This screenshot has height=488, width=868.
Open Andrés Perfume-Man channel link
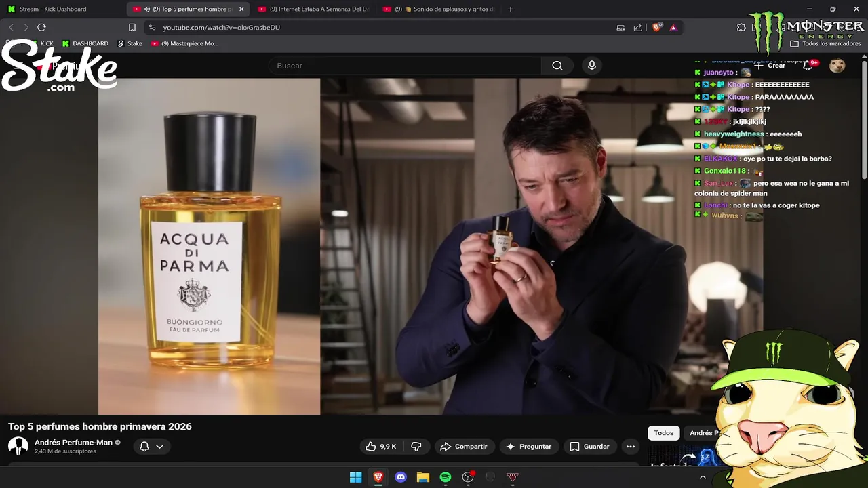click(73, 443)
